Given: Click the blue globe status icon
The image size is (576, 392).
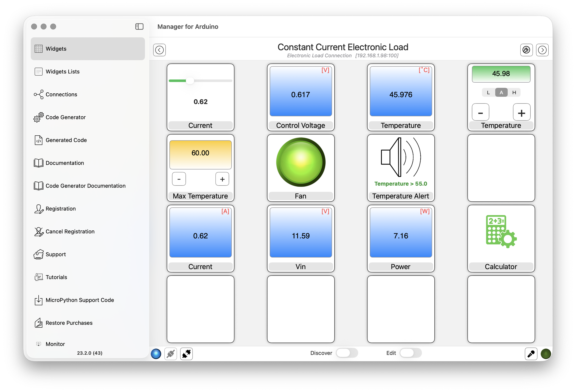Looking at the screenshot, I should point(156,354).
